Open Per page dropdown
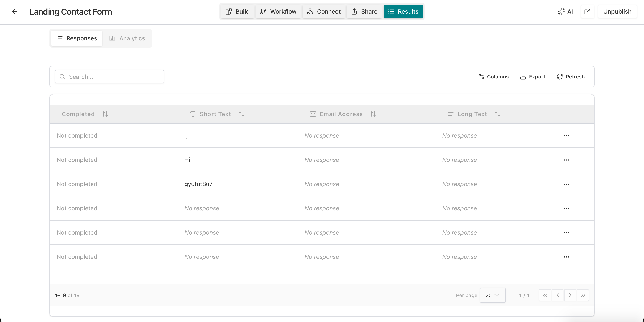This screenshot has height=322, width=644. click(493, 295)
